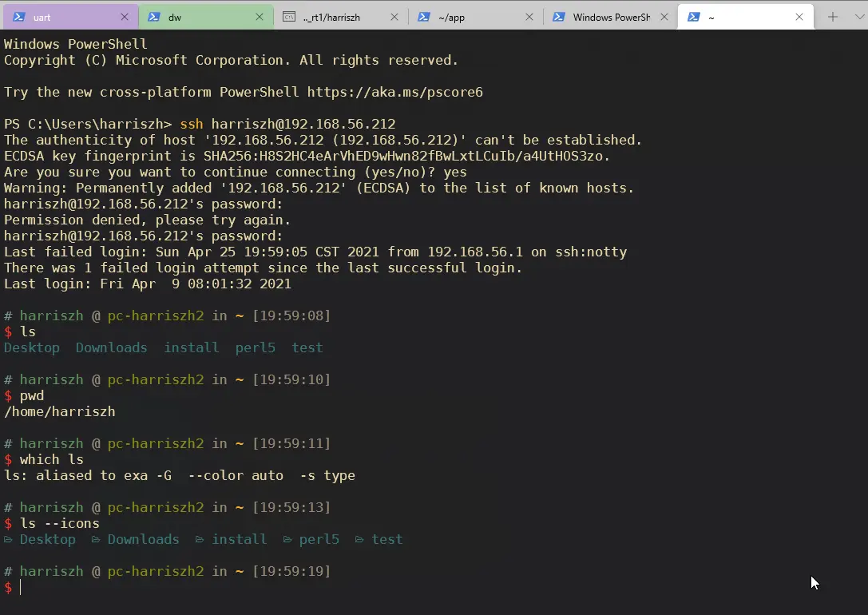Close the Windows PowerShell tab
Image resolution: width=868 pixels, height=615 pixels.
pos(664,17)
